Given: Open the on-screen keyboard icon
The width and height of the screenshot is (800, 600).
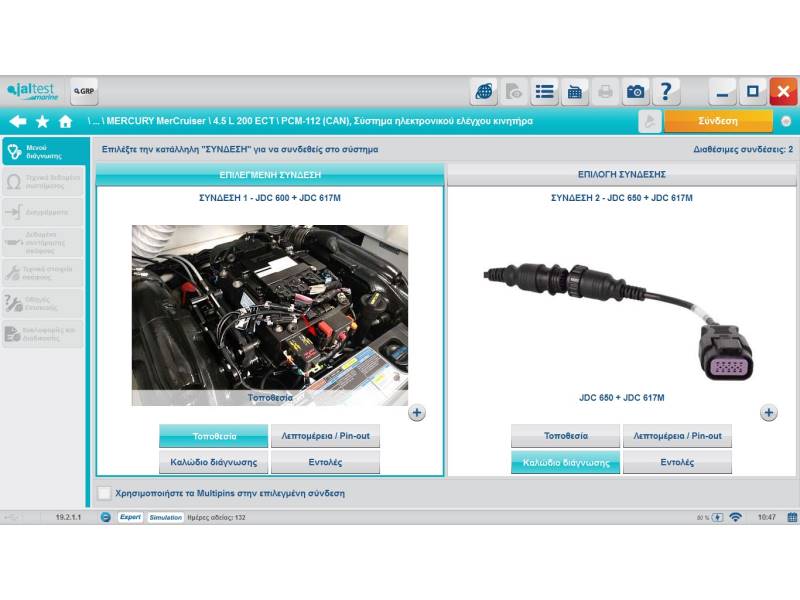Looking at the screenshot, I should coord(574,92).
